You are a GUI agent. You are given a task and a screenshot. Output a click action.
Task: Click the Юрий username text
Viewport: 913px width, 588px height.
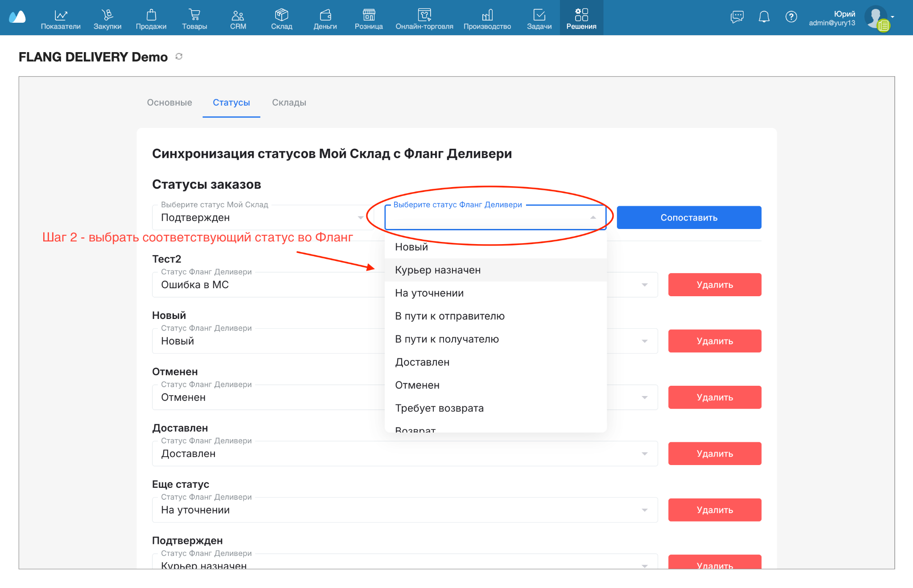point(845,14)
